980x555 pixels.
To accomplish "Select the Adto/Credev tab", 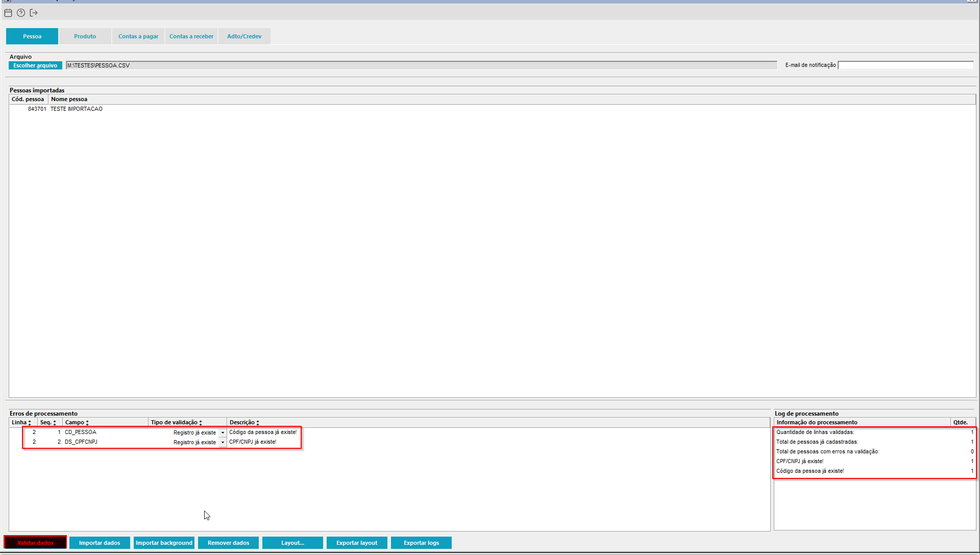I will (x=244, y=36).
